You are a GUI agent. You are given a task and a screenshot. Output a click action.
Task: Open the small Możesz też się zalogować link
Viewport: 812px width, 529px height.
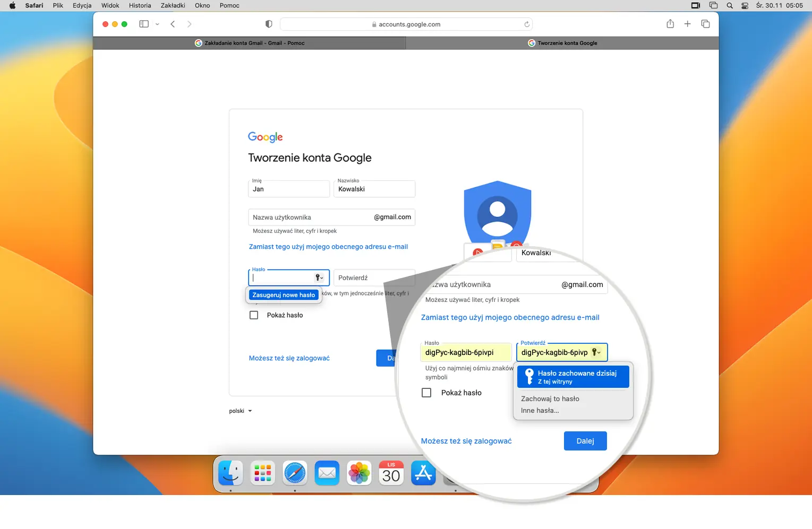point(289,358)
